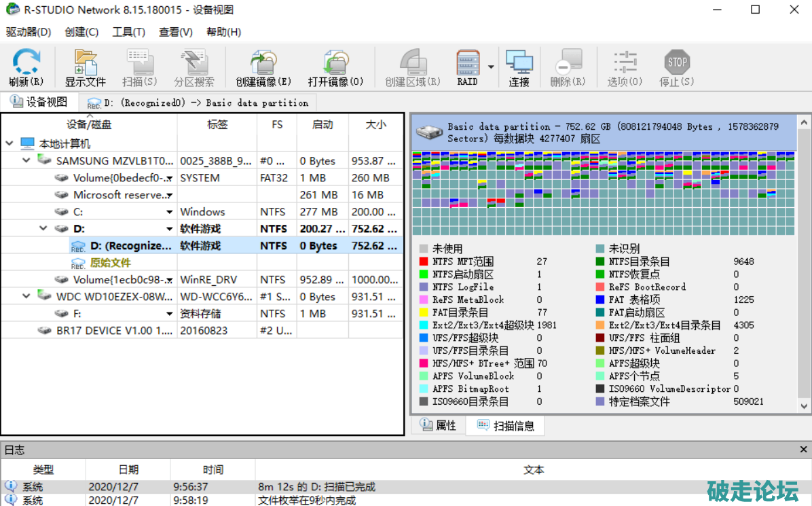Collapse the SAMSUNG MZVLB1T0 disk node
The image size is (812, 506).
(26, 161)
